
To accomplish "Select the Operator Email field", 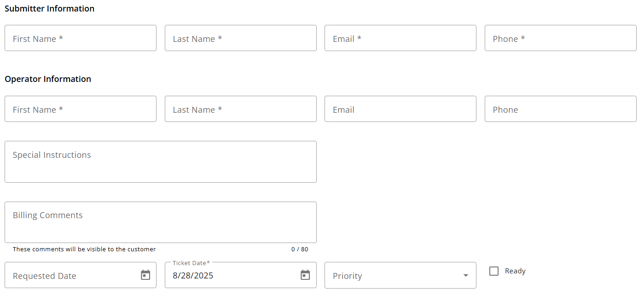I will pyautogui.click(x=400, y=109).
